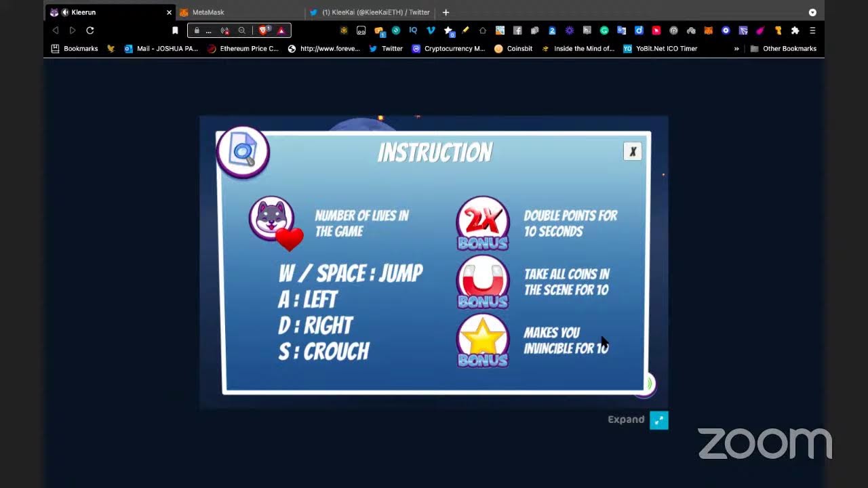The width and height of the screenshot is (868, 488).
Task: Switch to the KleeKai Twitter tab
Action: pos(370,12)
